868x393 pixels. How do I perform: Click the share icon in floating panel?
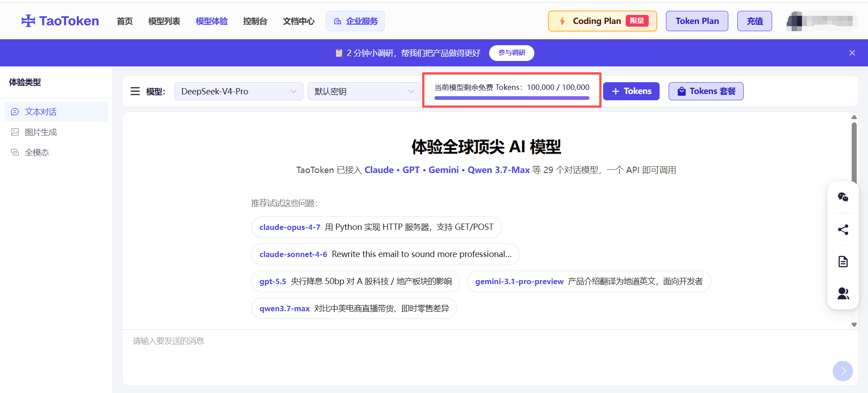843,229
